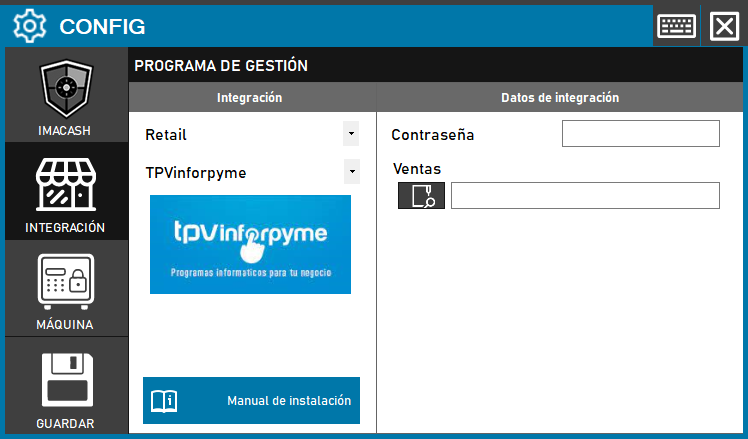The image size is (748, 439).
Task: Click the Contraseña password field
Action: (x=640, y=134)
